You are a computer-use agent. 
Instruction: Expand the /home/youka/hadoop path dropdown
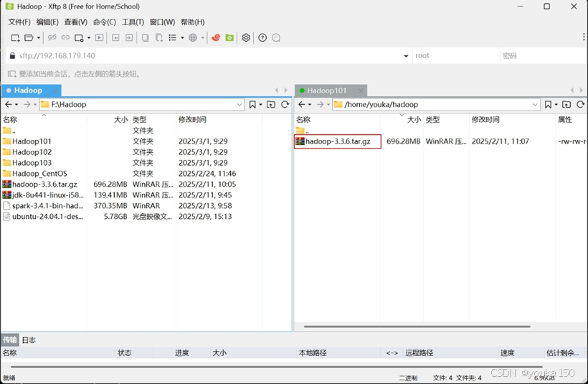coord(535,105)
